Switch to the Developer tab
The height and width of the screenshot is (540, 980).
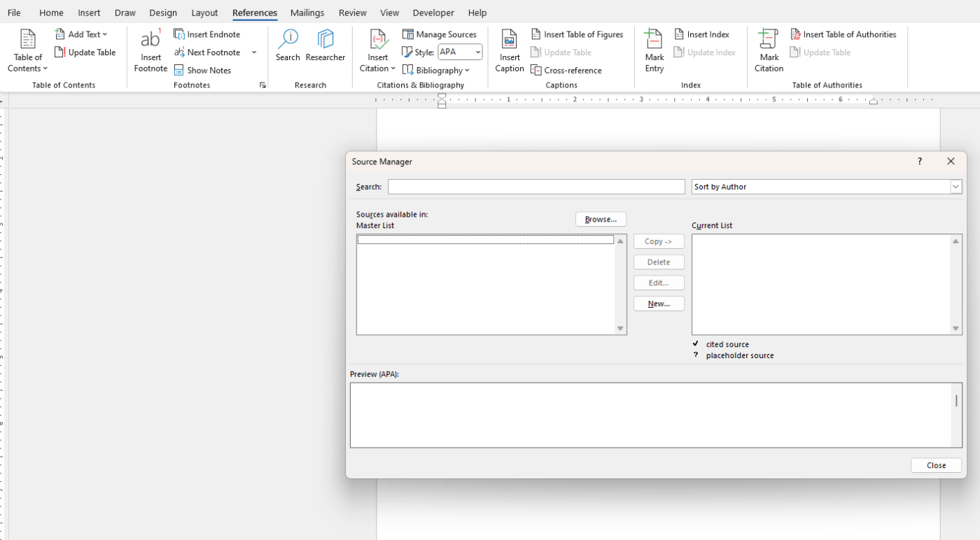coord(433,13)
